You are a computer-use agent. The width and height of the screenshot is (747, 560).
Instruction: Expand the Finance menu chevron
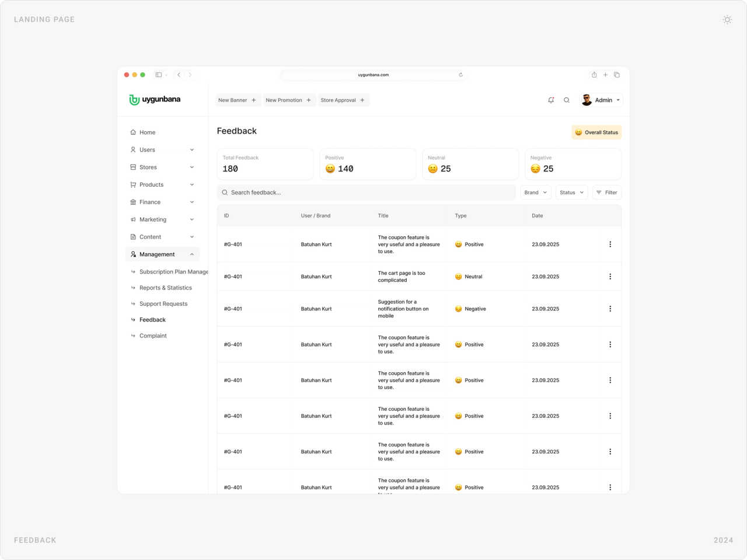tap(192, 202)
